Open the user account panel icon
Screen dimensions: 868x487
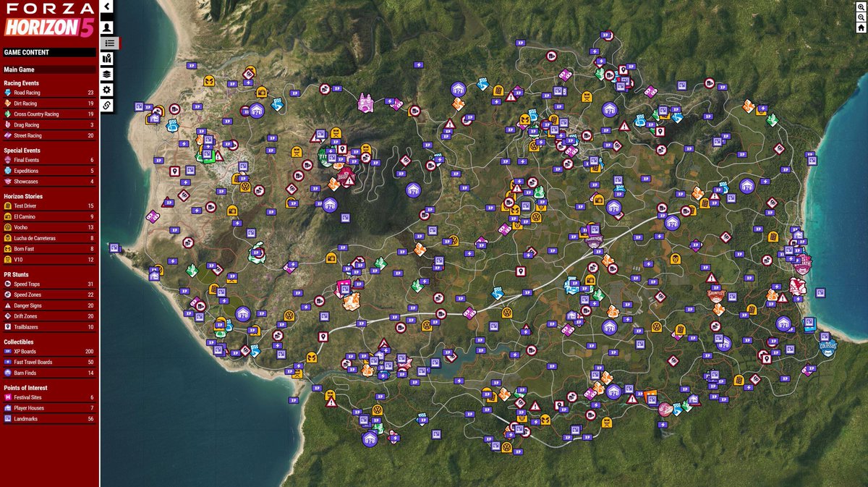coord(107,27)
